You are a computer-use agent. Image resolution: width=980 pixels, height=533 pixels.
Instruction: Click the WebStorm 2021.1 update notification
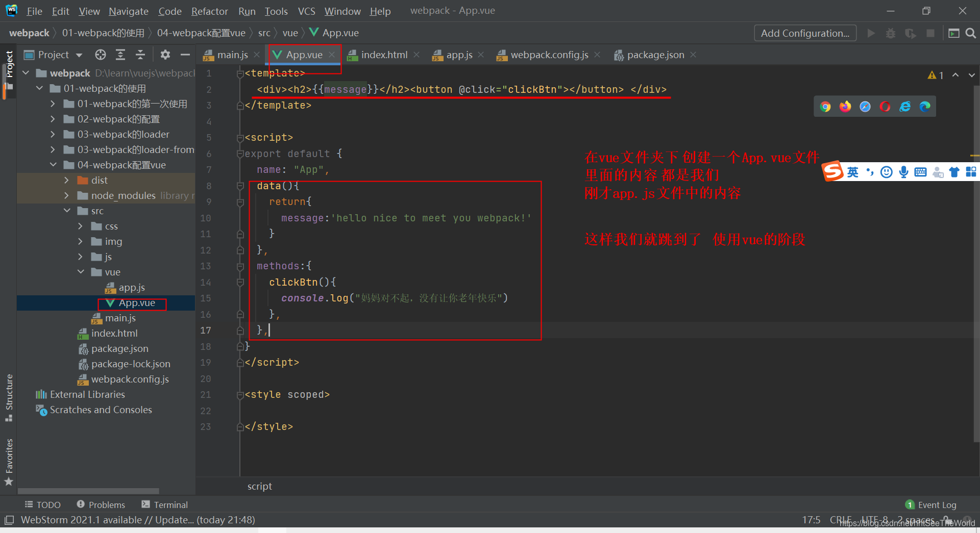point(138,520)
